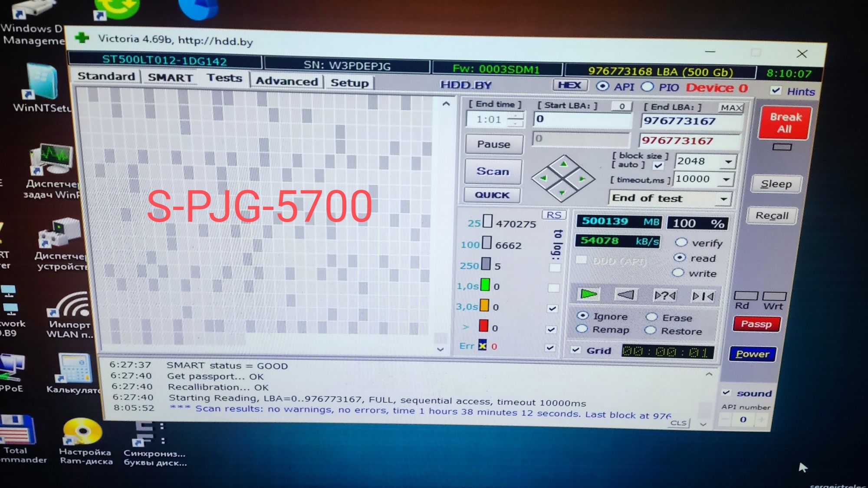Viewport: 868px width, 488px height.
Task: Open the PPPoE desktop icon
Action: 12,373
